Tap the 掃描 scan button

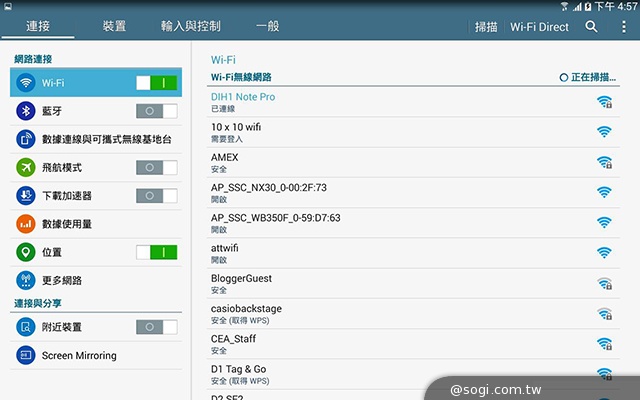486,27
